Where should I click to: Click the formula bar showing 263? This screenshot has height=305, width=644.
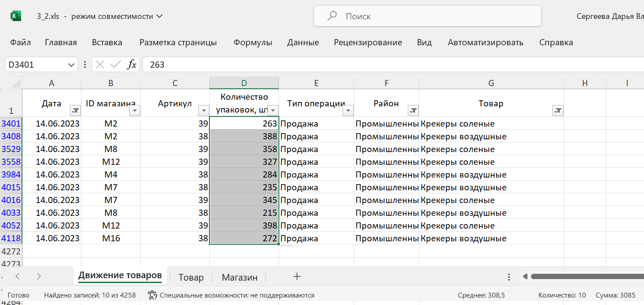(393, 65)
